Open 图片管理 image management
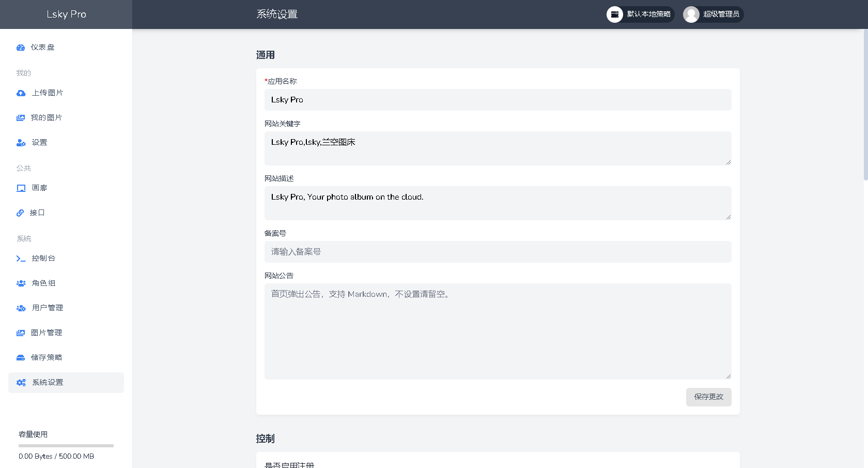The image size is (868, 468). tap(66, 333)
